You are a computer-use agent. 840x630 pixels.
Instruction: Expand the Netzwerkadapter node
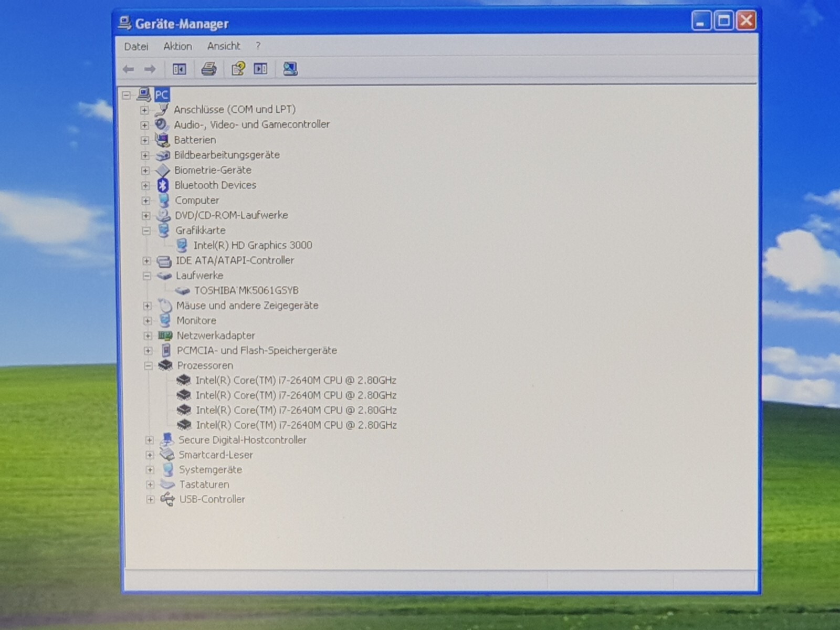pyautogui.click(x=148, y=335)
